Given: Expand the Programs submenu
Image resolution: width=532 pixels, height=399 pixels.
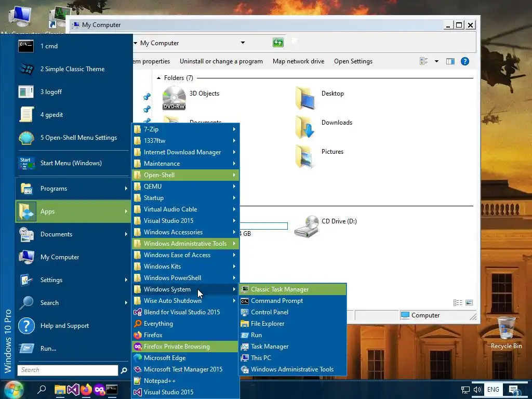Looking at the screenshot, I should tap(73, 189).
